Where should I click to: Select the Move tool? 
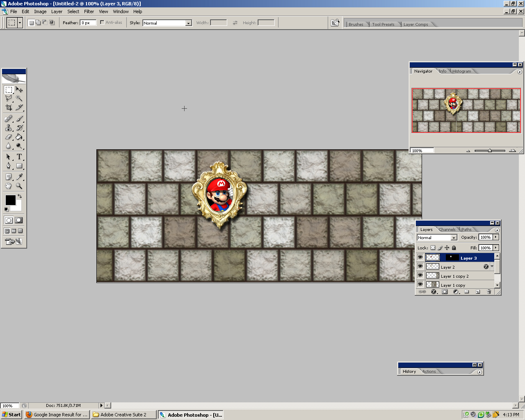coord(19,90)
